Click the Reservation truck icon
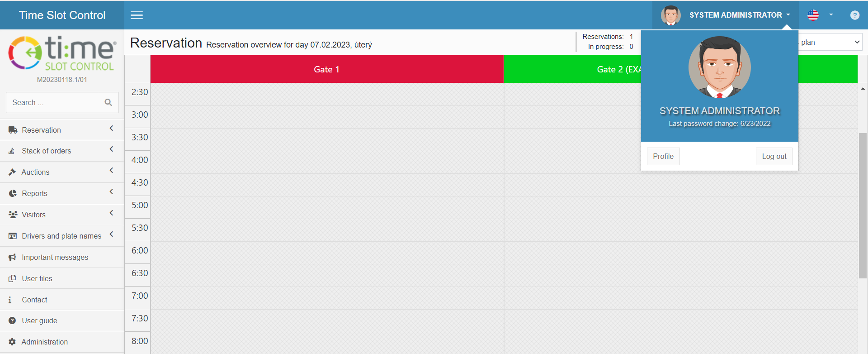 pyautogui.click(x=13, y=130)
